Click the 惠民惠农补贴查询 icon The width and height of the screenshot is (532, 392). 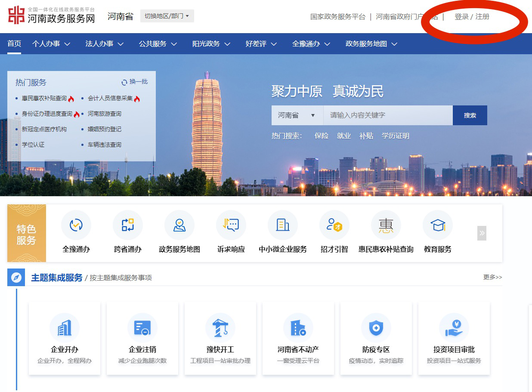click(386, 225)
